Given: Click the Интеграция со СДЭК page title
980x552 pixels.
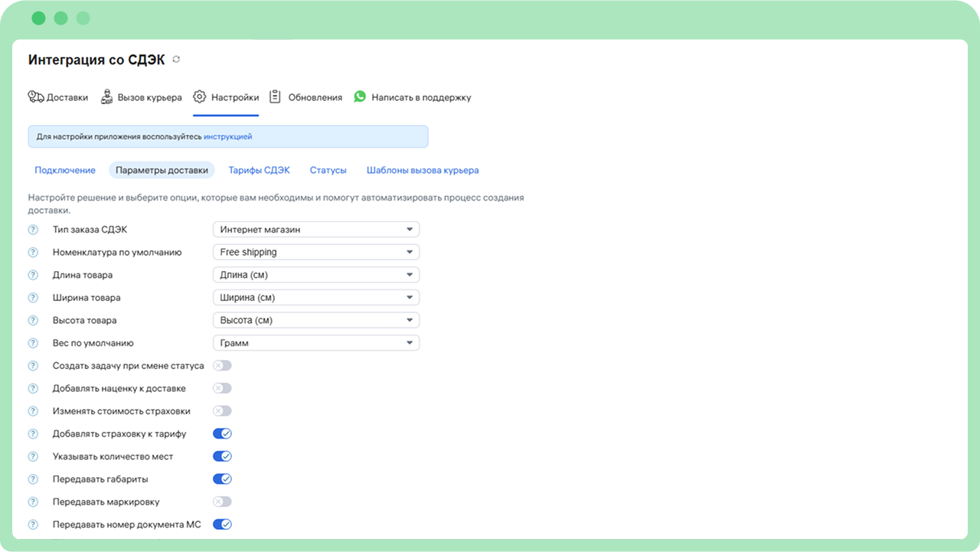Looking at the screenshot, I should [96, 60].
